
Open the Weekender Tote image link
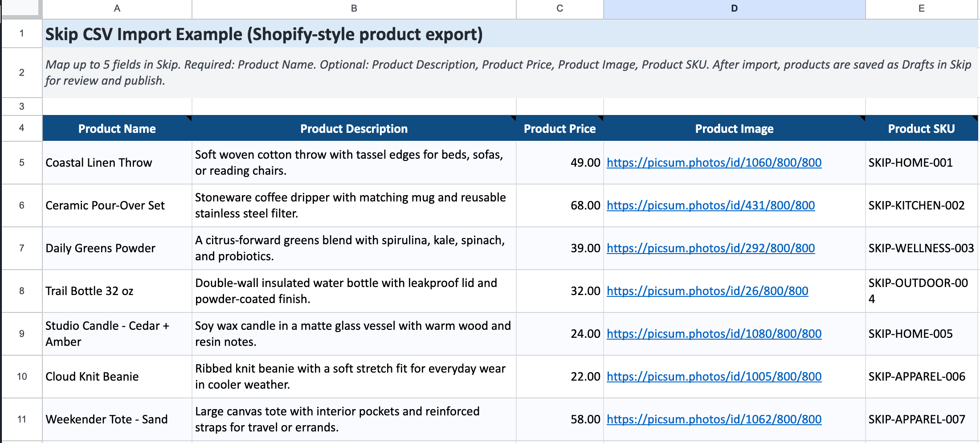(x=713, y=419)
